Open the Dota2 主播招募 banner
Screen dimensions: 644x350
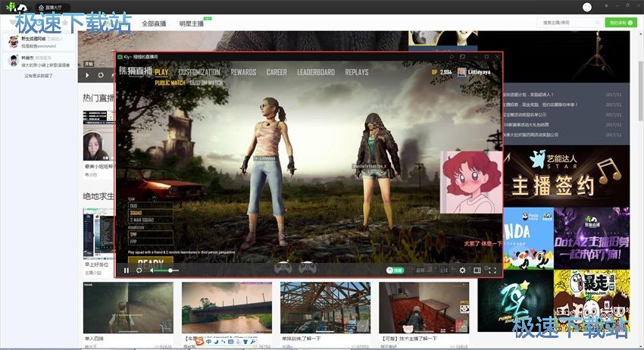[592, 239]
